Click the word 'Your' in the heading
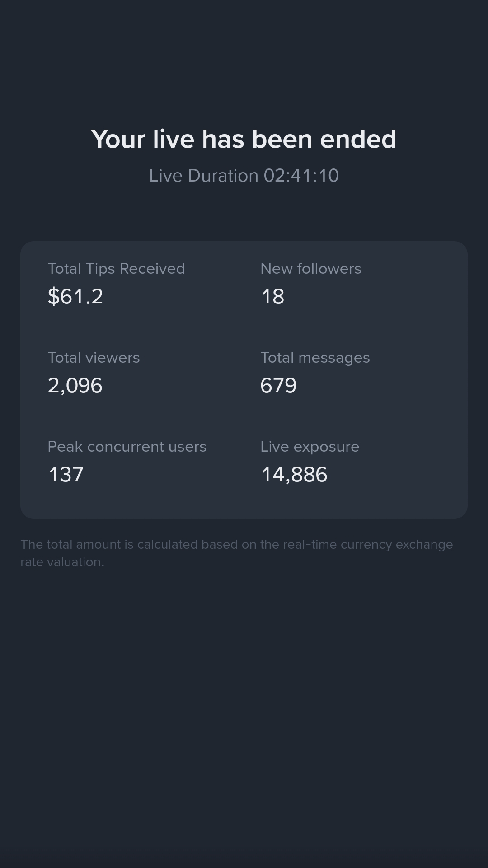Viewport: 488px width, 868px height. (118, 139)
